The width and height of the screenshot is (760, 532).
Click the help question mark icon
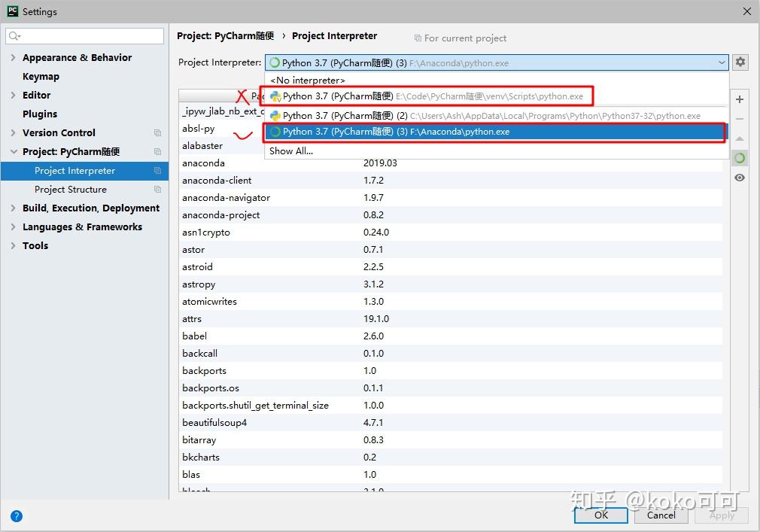(x=16, y=516)
